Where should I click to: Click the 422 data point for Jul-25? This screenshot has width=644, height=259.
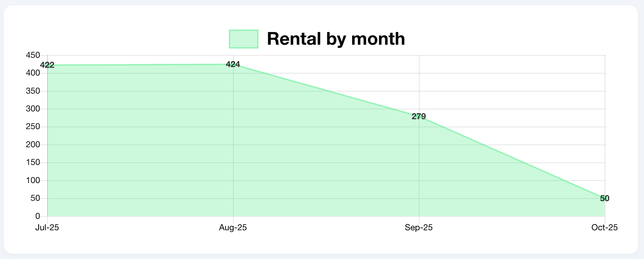48,65
